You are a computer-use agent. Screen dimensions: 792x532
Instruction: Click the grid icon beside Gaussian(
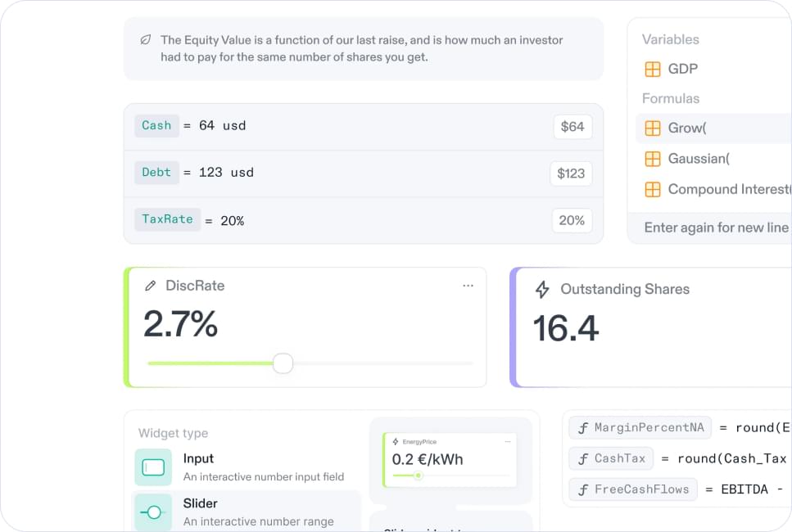pyautogui.click(x=653, y=159)
